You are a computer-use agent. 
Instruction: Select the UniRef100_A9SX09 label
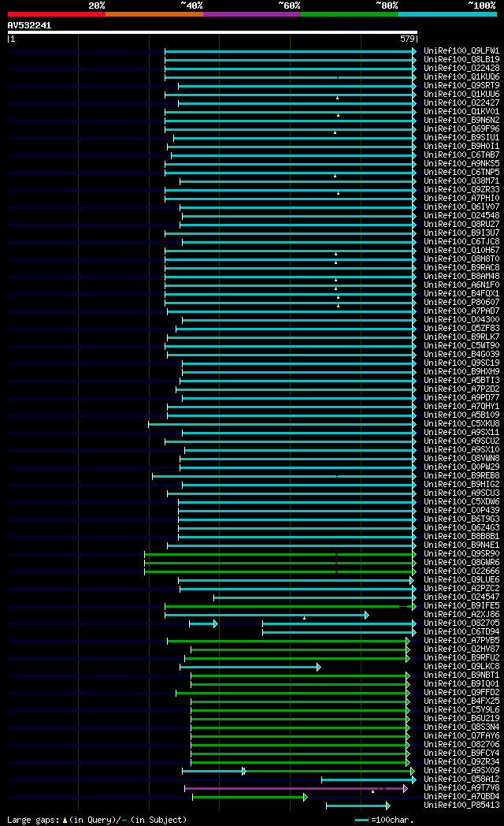click(x=461, y=771)
